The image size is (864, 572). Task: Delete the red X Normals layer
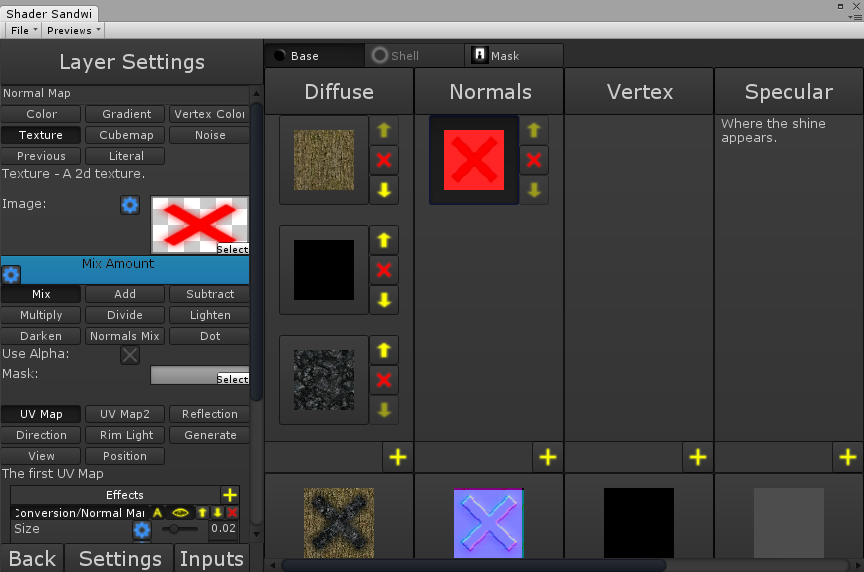(534, 160)
